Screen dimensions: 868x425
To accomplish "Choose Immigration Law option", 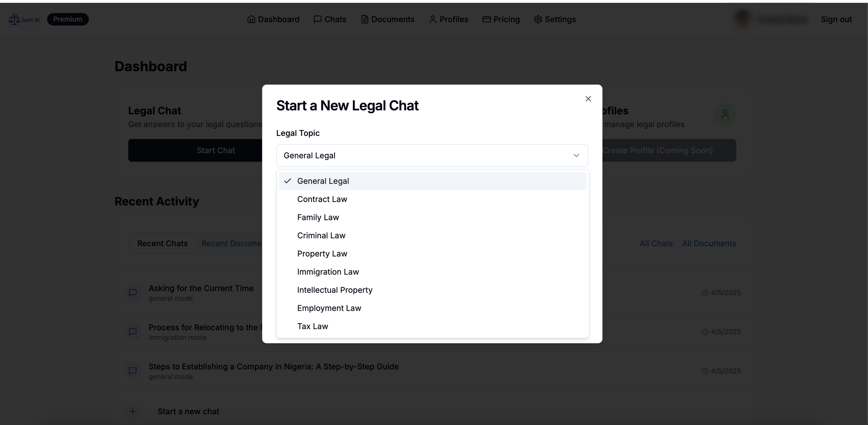I will pos(328,272).
